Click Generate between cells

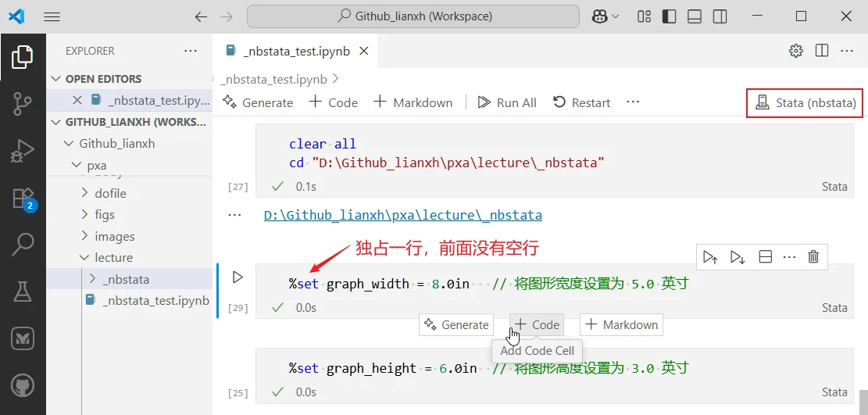coord(457,324)
